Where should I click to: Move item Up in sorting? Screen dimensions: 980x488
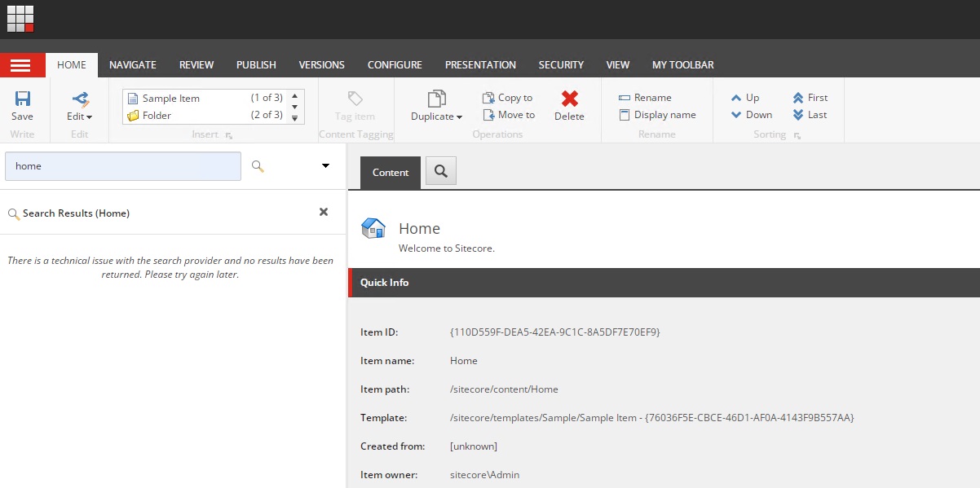[x=745, y=98]
